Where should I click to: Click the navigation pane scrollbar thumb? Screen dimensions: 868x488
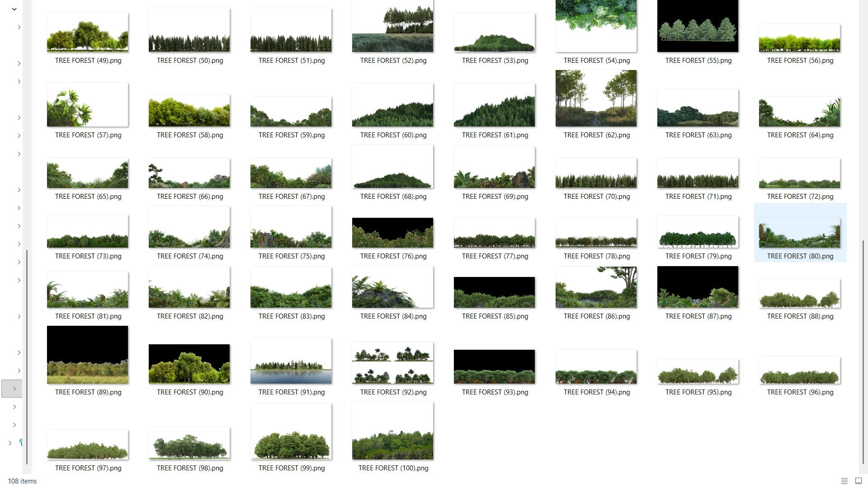(27, 357)
